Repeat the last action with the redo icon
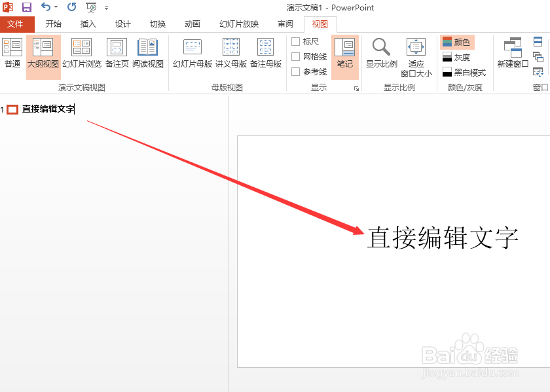 (x=72, y=7)
